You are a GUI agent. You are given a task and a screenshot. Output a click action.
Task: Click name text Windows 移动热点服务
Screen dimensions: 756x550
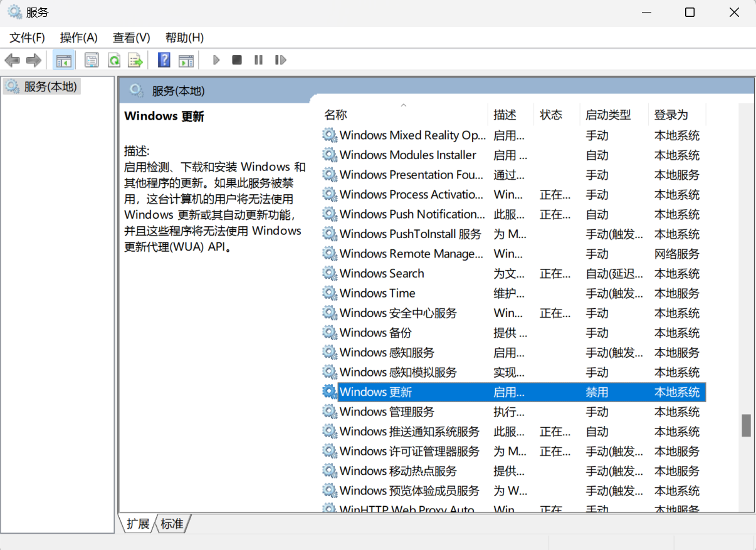click(x=398, y=470)
